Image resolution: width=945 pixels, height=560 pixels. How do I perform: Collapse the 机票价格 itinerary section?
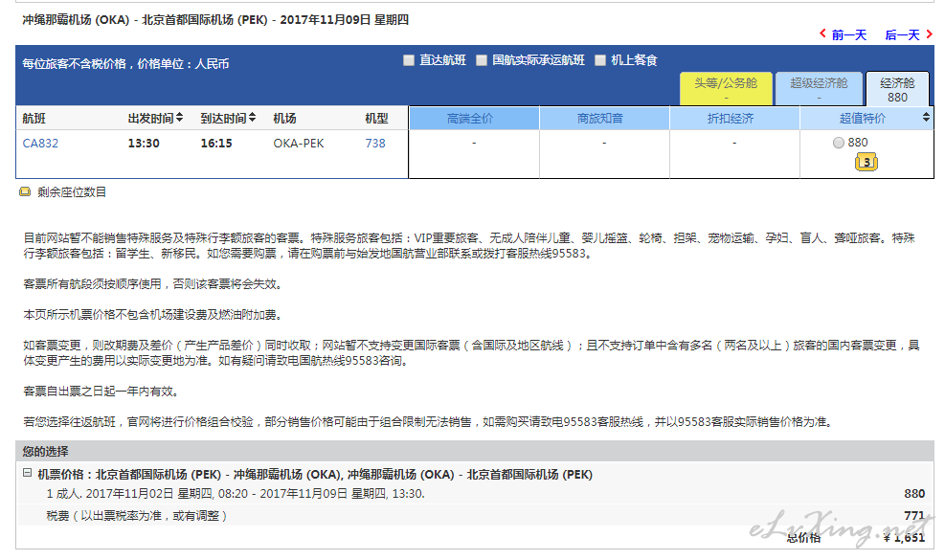(28, 474)
